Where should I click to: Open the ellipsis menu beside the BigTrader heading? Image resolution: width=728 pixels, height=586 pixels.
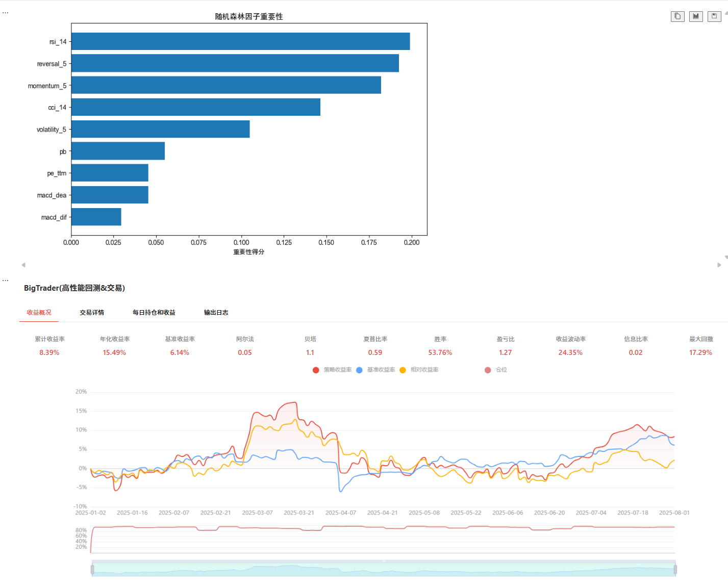6,281
